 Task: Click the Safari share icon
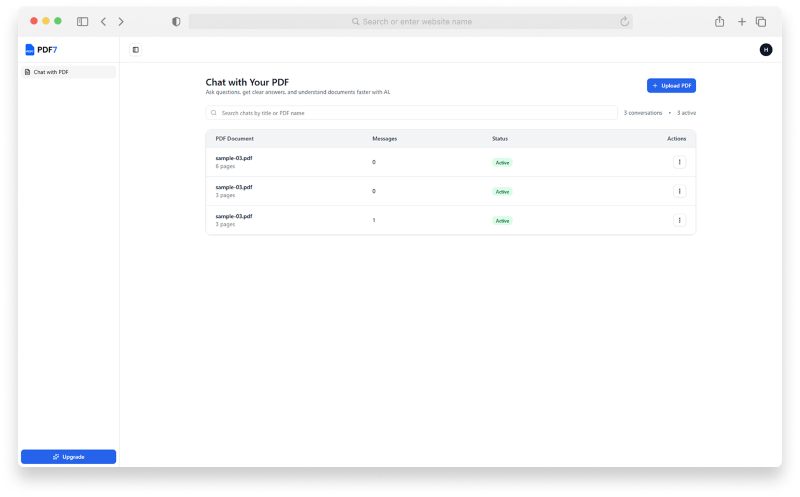pyautogui.click(x=719, y=21)
